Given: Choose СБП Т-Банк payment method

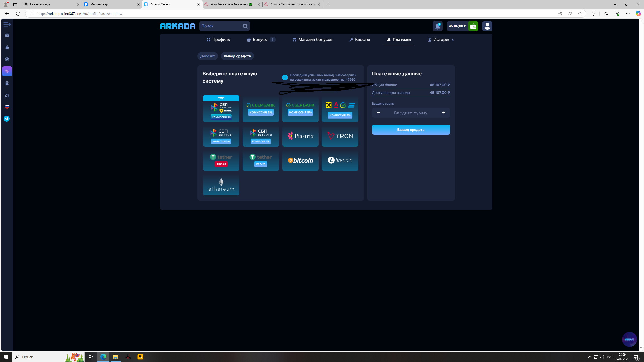Looking at the screenshot, I should pyautogui.click(x=221, y=109).
